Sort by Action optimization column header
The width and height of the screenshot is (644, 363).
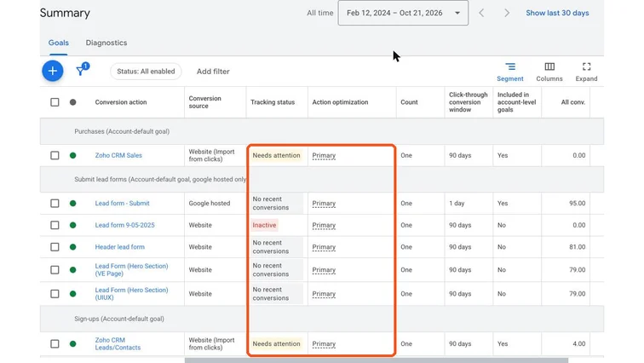(x=340, y=102)
